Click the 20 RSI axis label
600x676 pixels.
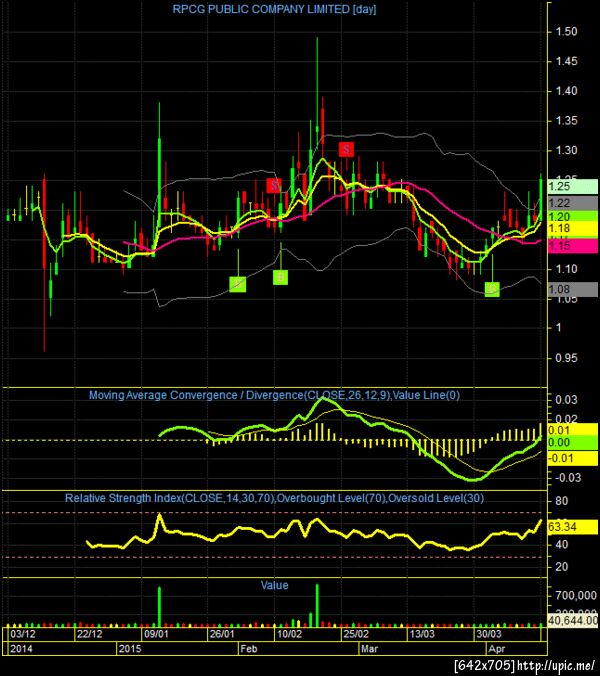(x=562, y=566)
